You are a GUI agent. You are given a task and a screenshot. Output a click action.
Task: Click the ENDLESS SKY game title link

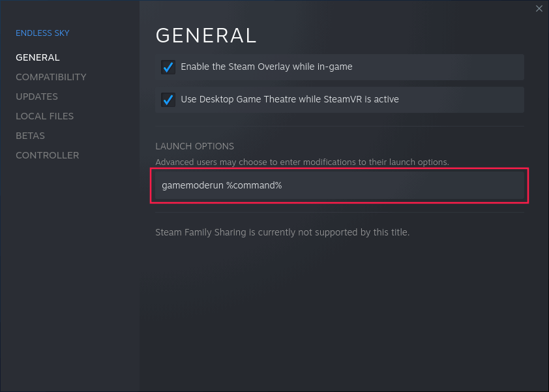coord(42,33)
